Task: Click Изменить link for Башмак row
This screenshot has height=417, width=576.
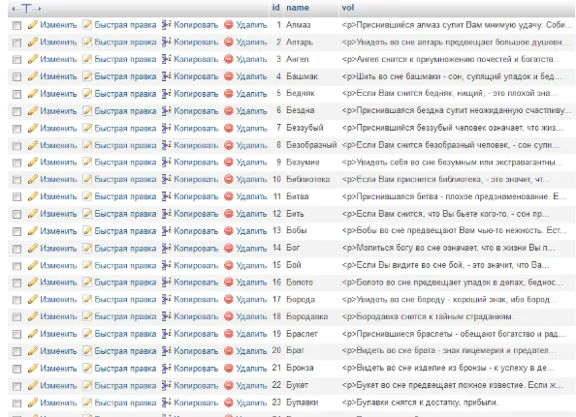Action: tap(58, 76)
